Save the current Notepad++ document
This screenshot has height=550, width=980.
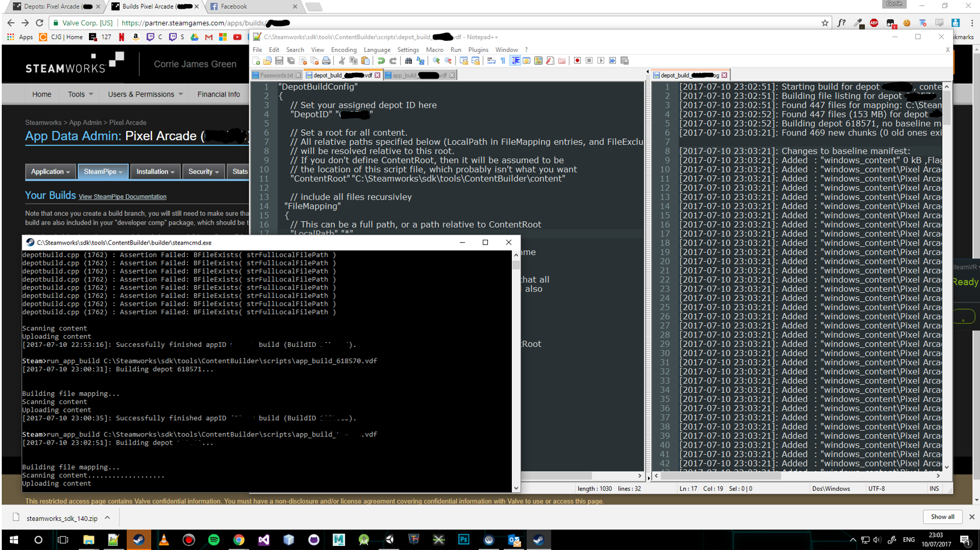coord(279,61)
